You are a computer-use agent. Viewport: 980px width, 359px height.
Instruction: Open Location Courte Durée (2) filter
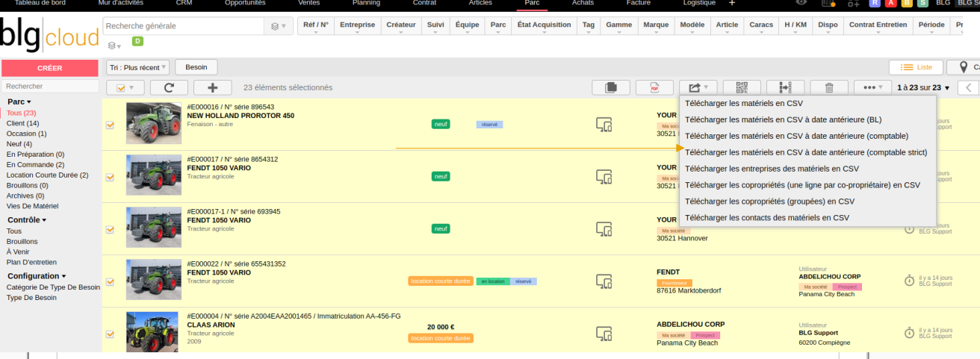(48, 175)
